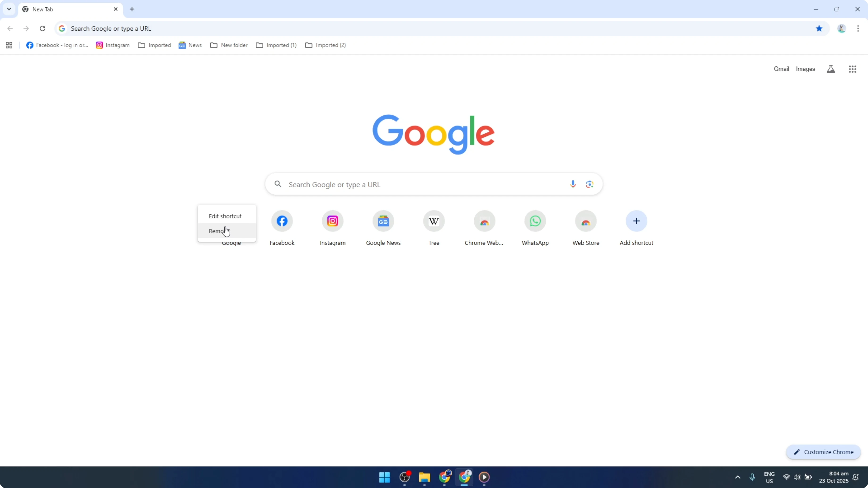This screenshot has width=868, height=488.
Task: Open the Windows Start menu
Action: click(384, 477)
